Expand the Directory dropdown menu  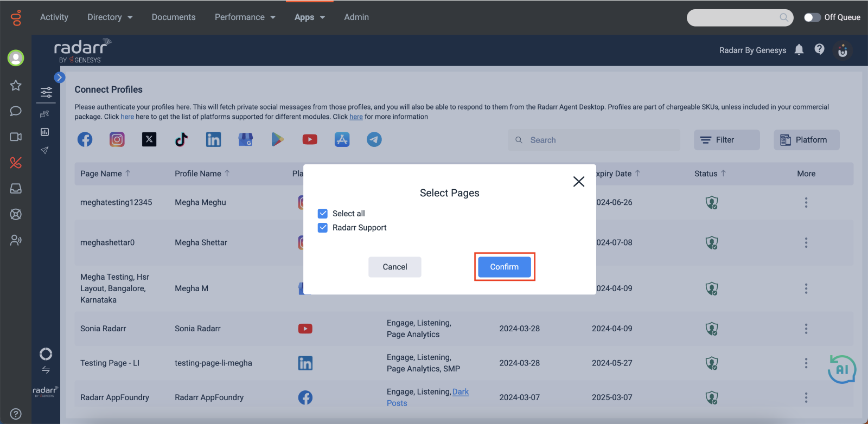coord(110,17)
